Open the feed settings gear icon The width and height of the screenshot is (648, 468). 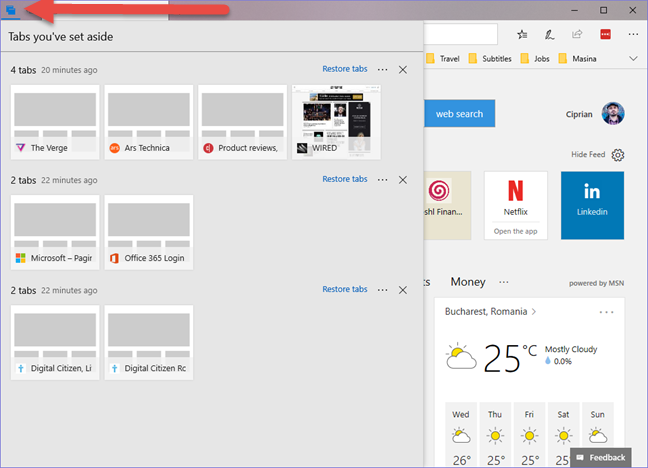coord(618,155)
